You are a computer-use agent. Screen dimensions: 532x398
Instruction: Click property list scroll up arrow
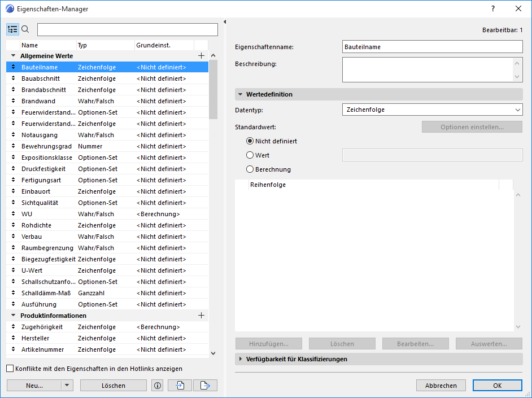click(213, 55)
